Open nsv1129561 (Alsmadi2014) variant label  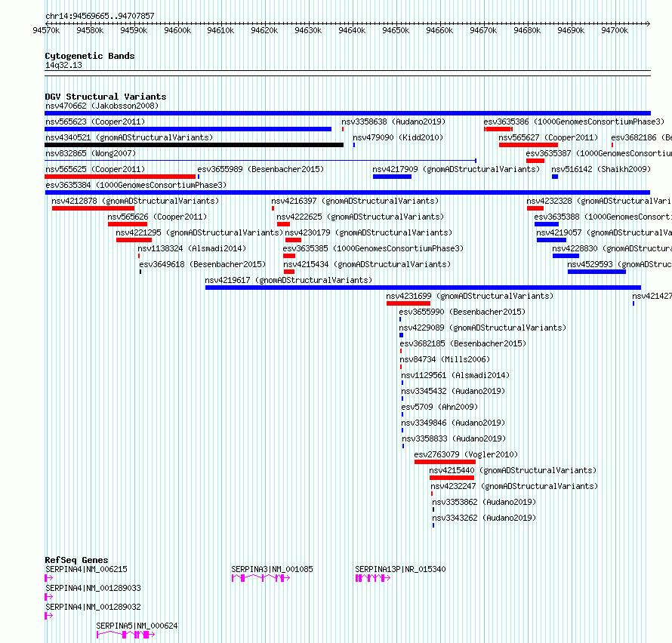(x=455, y=375)
